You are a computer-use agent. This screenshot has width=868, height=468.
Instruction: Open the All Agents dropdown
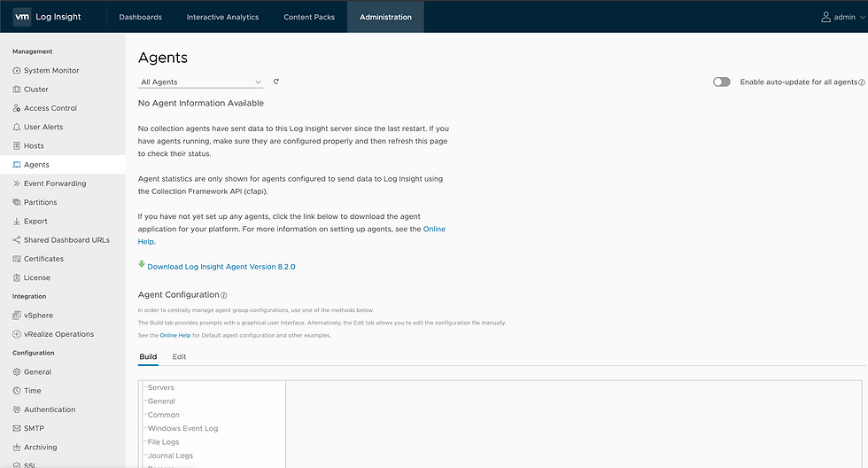(200, 82)
